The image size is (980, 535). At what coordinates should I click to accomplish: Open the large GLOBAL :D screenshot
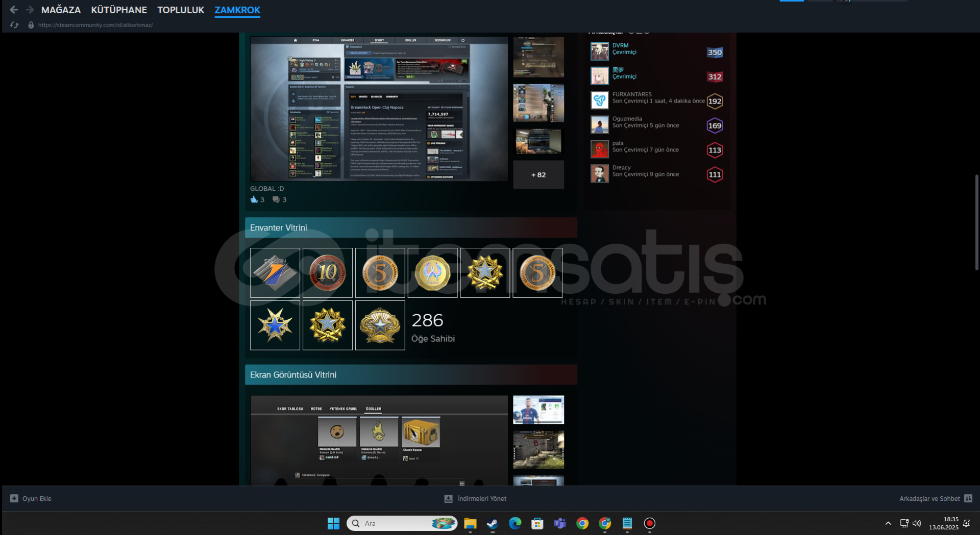click(379, 109)
